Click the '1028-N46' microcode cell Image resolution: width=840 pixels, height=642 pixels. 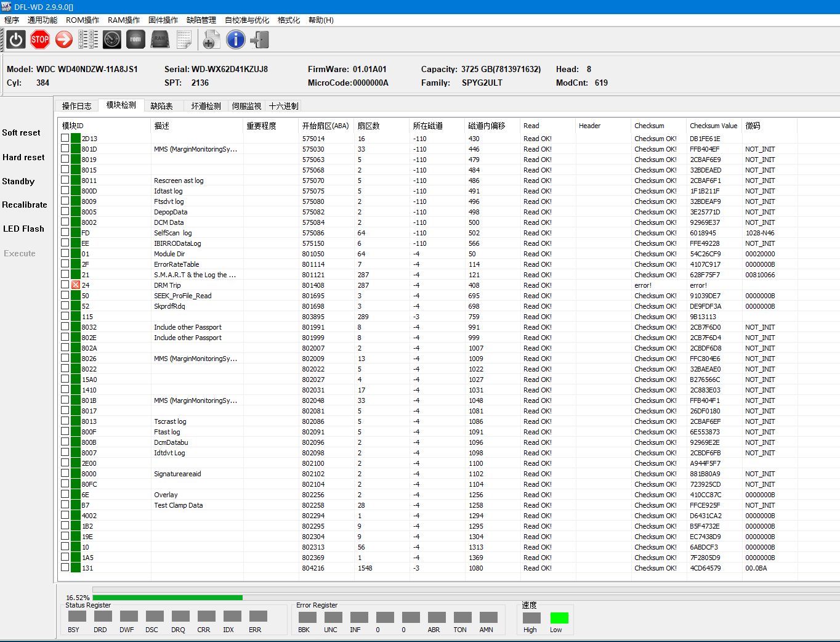coord(760,233)
